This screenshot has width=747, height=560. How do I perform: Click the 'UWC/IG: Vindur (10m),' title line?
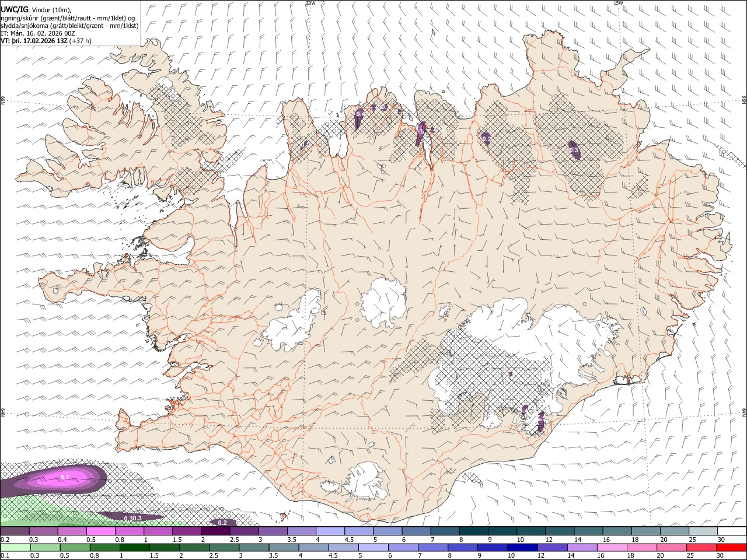(x=36, y=9)
